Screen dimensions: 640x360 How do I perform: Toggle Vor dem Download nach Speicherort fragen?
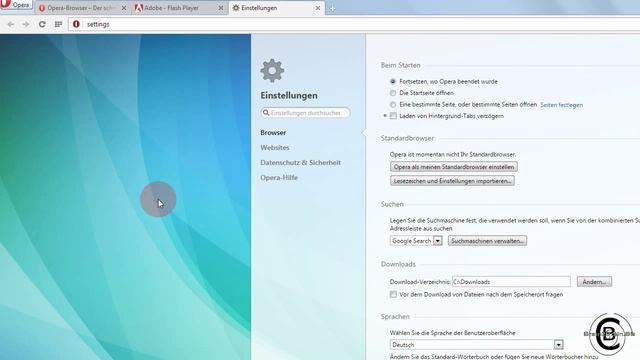click(393, 294)
